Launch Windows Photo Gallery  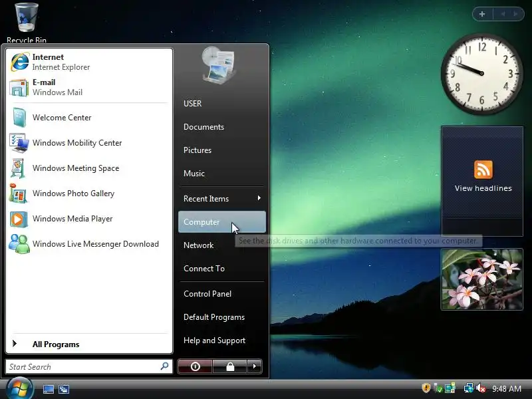[x=89, y=194]
